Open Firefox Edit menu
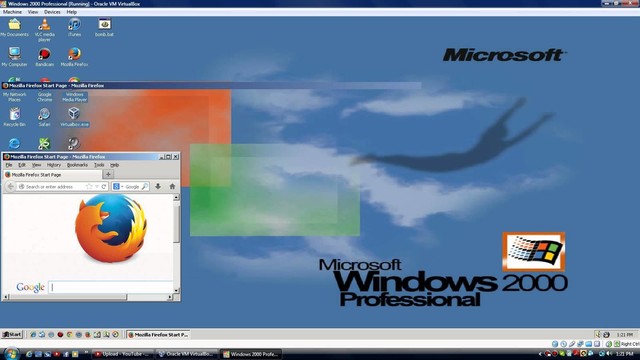 (x=22, y=165)
